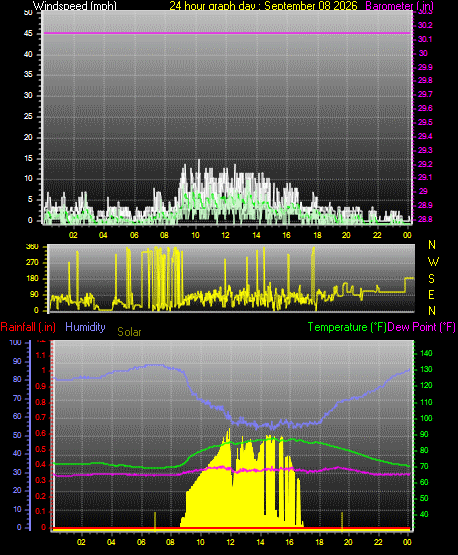Click the Dew Point (°F) legend label
Screen dimensions: 458x555
coord(421,327)
